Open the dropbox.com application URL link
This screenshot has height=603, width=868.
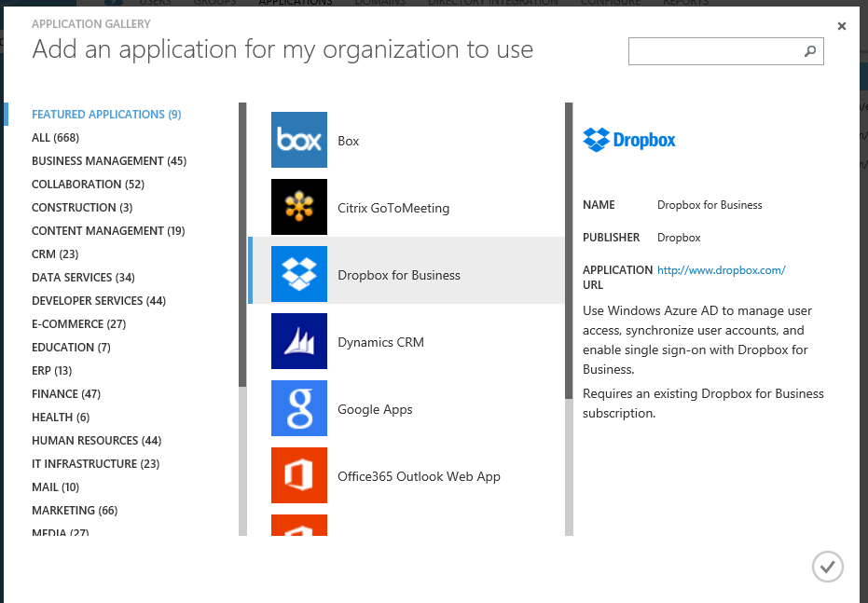point(722,270)
